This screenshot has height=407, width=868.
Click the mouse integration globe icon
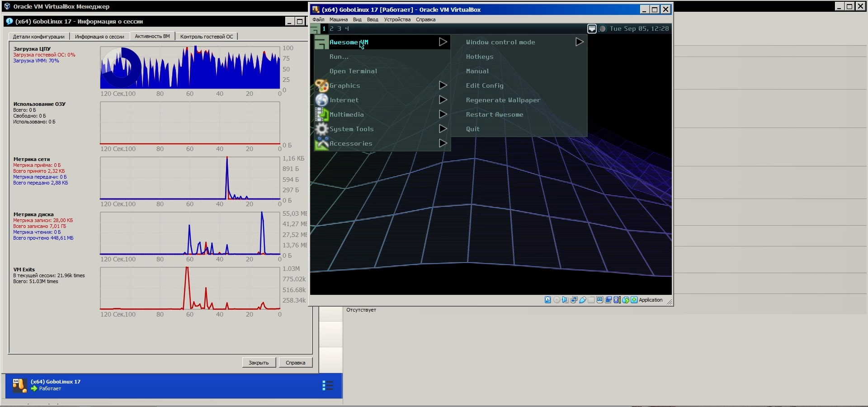pyautogui.click(x=626, y=300)
